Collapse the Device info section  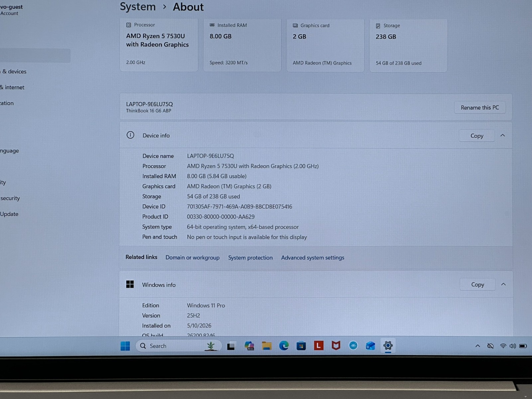503,135
